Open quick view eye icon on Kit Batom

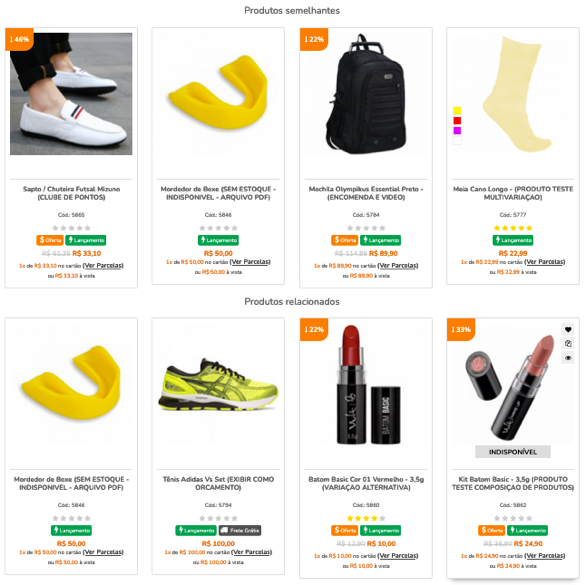click(x=568, y=358)
